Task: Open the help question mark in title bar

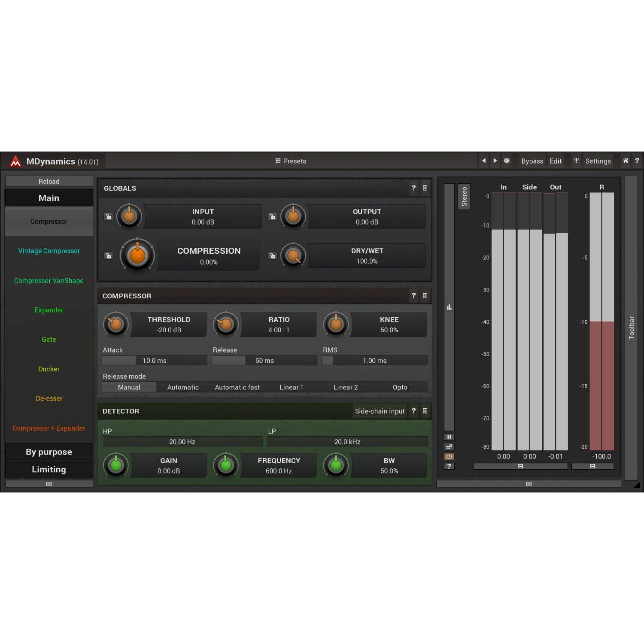Action: pos(637,161)
